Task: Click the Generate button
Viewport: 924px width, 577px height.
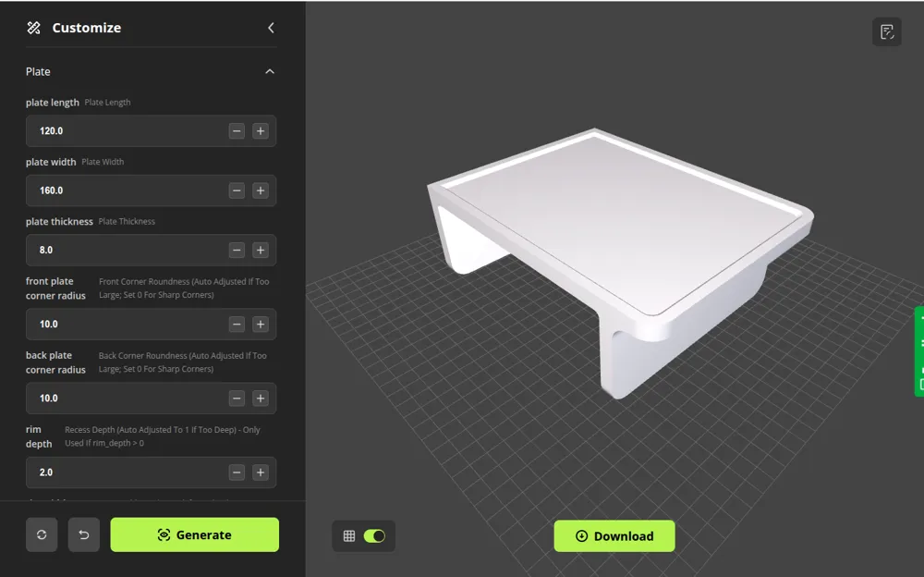Action: 194,534
